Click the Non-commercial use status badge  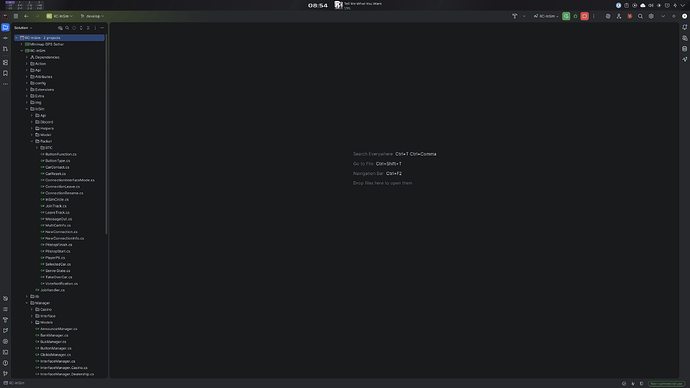(666, 384)
